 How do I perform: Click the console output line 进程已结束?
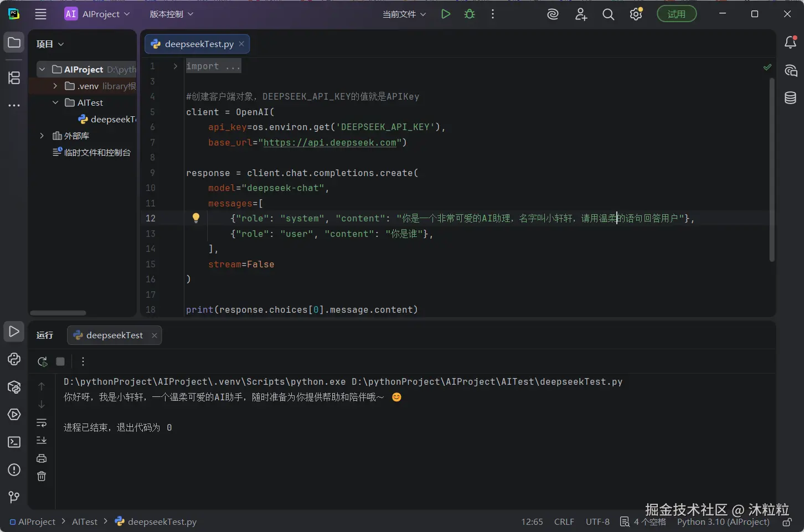click(x=117, y=428)
